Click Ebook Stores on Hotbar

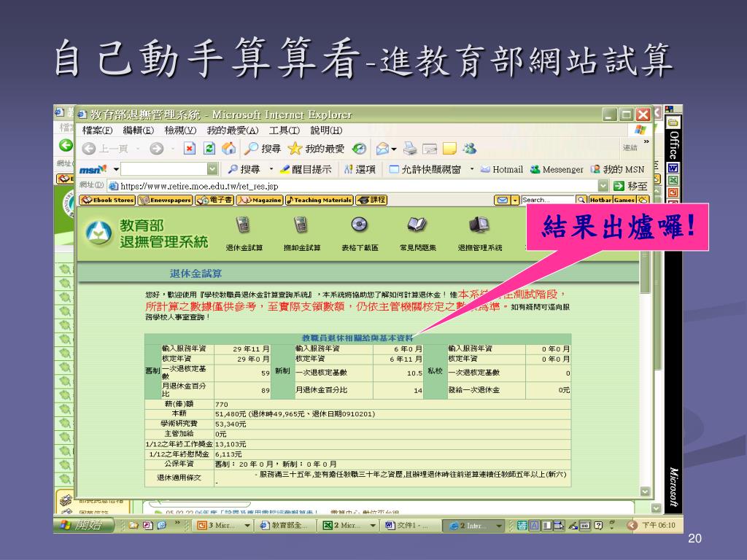(x=108, y=200)
